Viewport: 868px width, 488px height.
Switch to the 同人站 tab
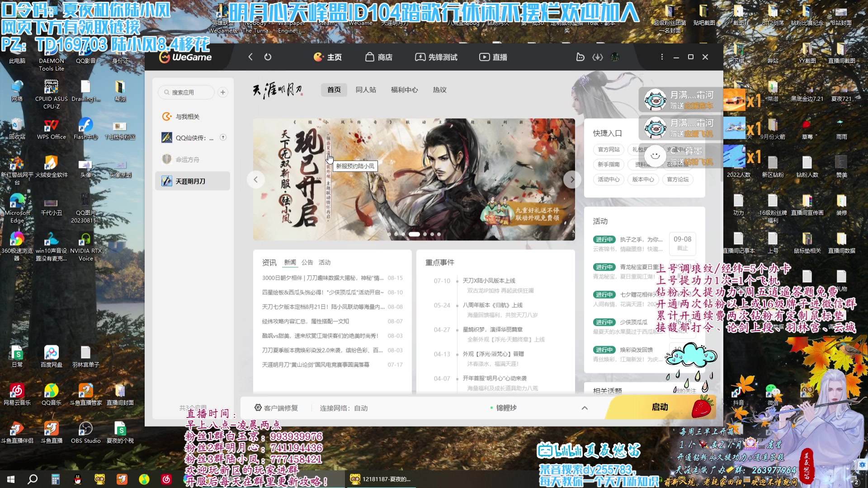(x=366, y=90)
